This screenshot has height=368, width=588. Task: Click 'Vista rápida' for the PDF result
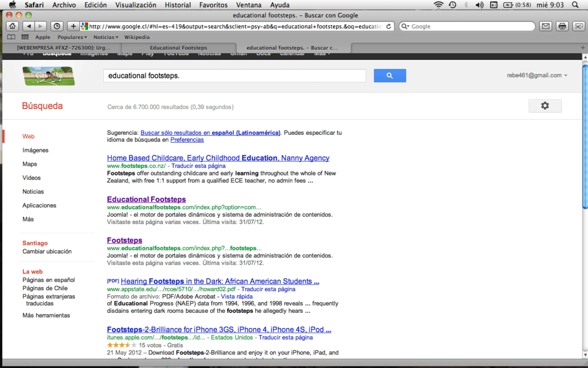pos(237,296)
